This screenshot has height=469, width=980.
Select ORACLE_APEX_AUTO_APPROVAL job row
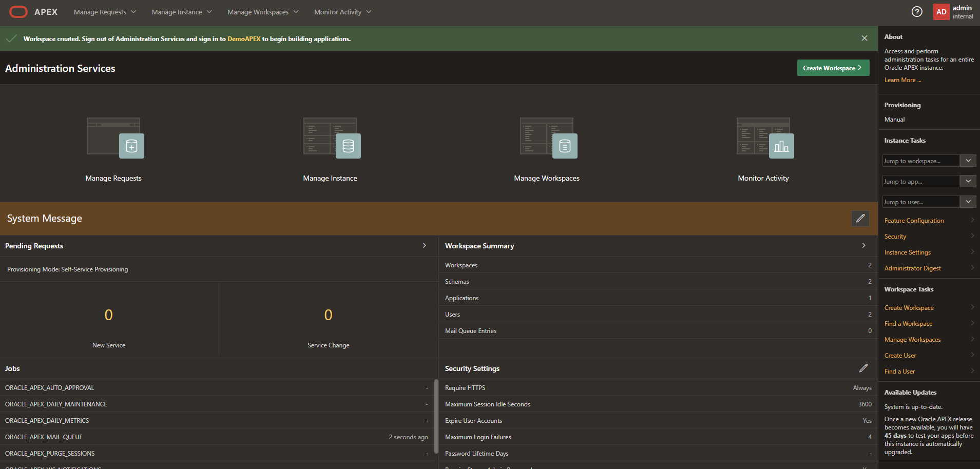[217, 387]
